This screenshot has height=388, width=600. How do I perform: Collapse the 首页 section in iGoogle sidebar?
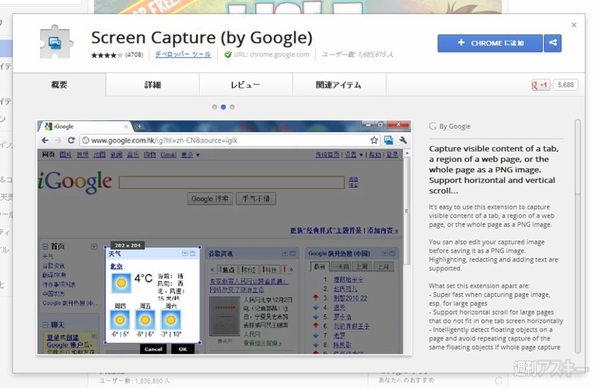pyautogui.click(x=45, y=246)
